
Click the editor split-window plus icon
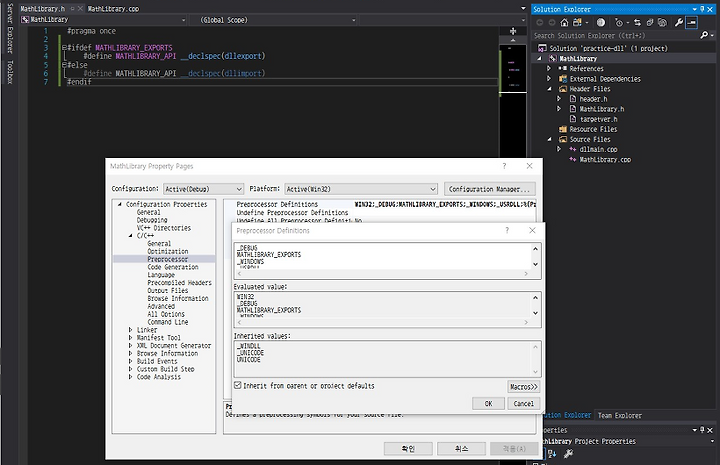pos(513,31)
